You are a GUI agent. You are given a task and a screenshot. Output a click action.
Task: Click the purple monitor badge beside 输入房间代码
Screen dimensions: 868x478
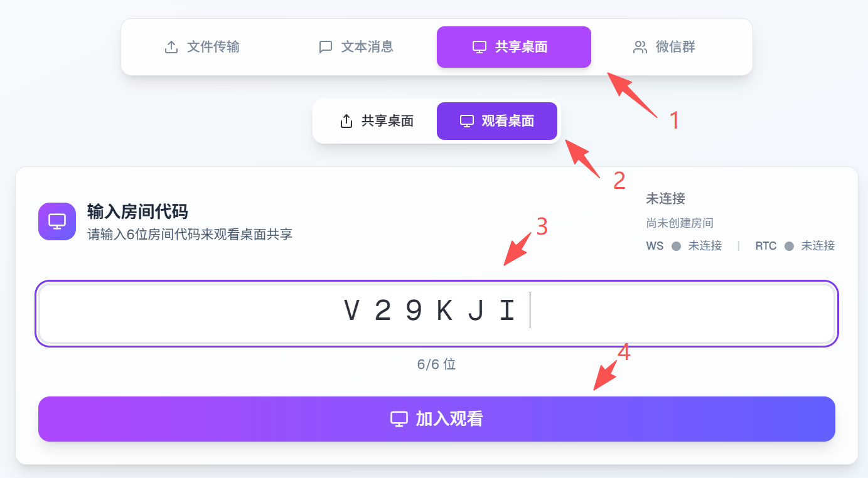point(57,221)
